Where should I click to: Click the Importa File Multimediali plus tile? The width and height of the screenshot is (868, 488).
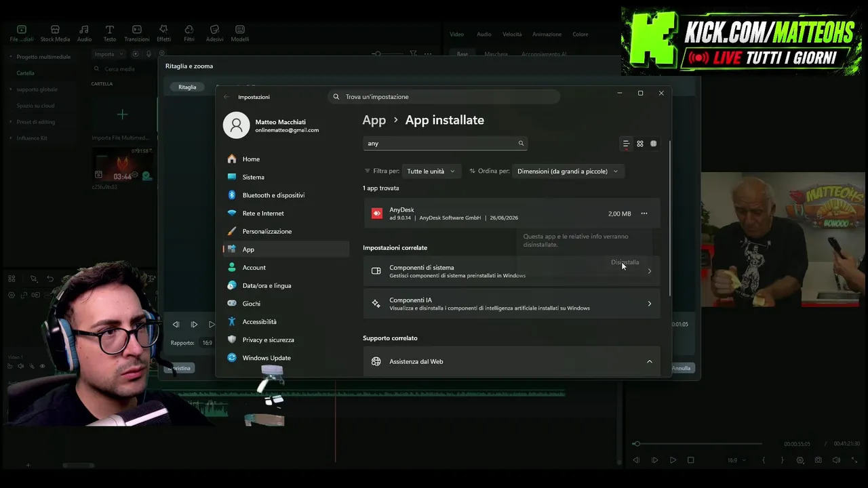pyautogui.click(x=122, y=115)
